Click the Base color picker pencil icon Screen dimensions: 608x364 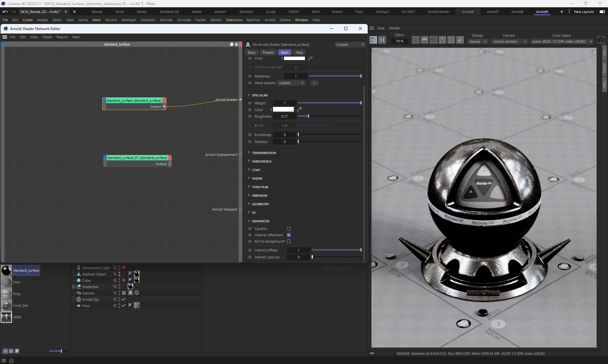click(x=310, y=58)
